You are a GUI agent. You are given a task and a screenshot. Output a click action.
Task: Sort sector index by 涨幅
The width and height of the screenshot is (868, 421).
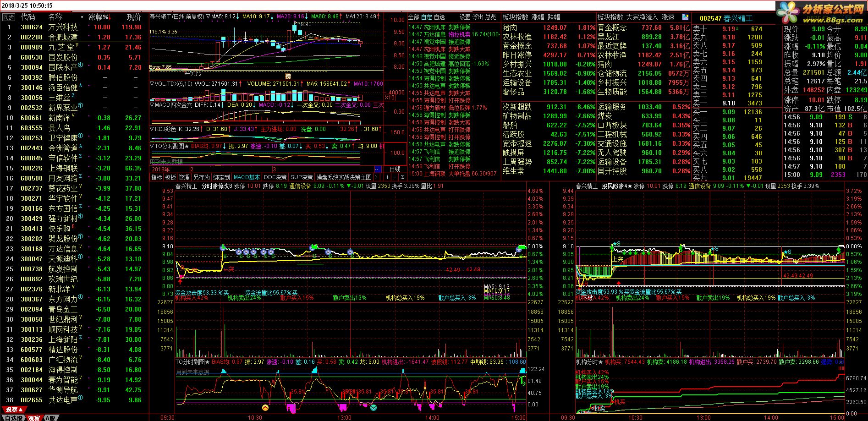pos(538,17)
